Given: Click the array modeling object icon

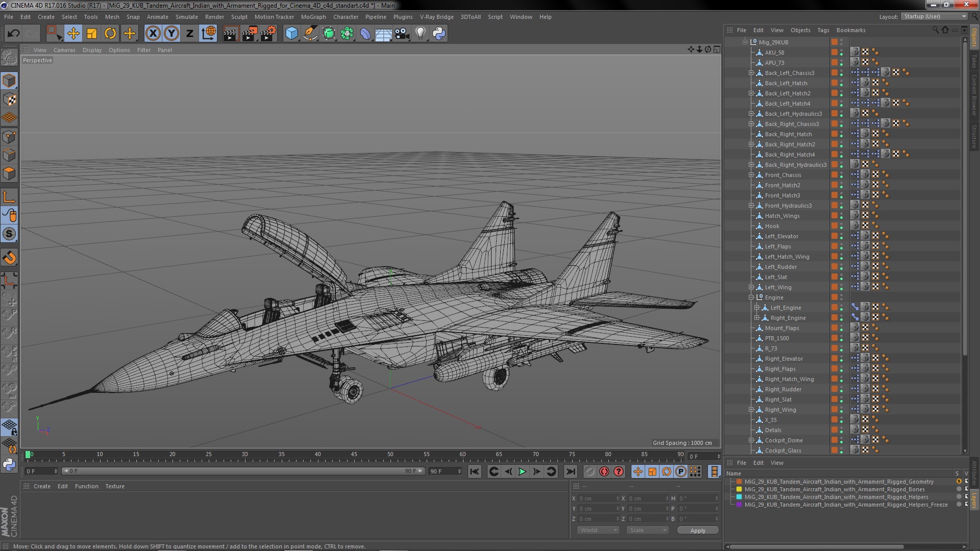Looking at the screenshot, I should tap(347, 34).
